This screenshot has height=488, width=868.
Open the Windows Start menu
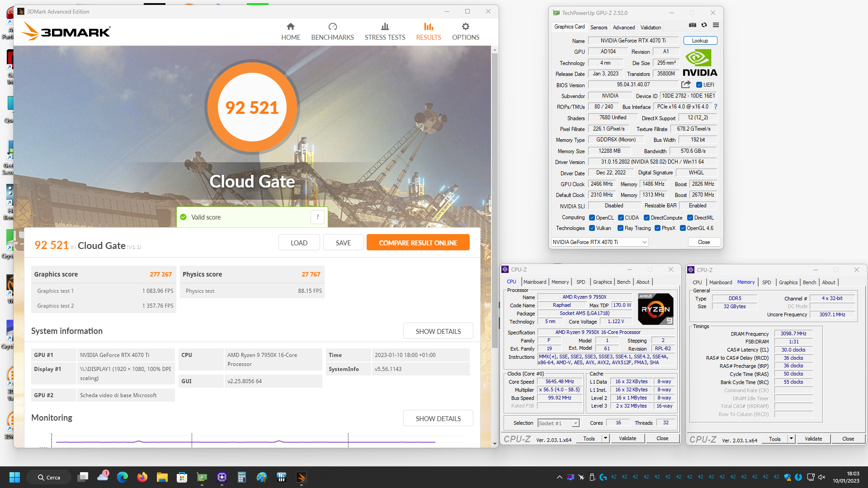tap(14, 477)
